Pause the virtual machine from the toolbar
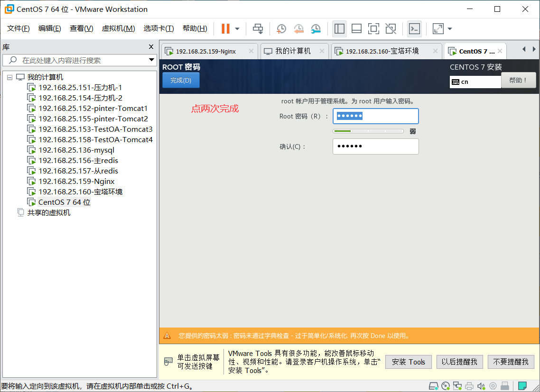 coord(225,28)
